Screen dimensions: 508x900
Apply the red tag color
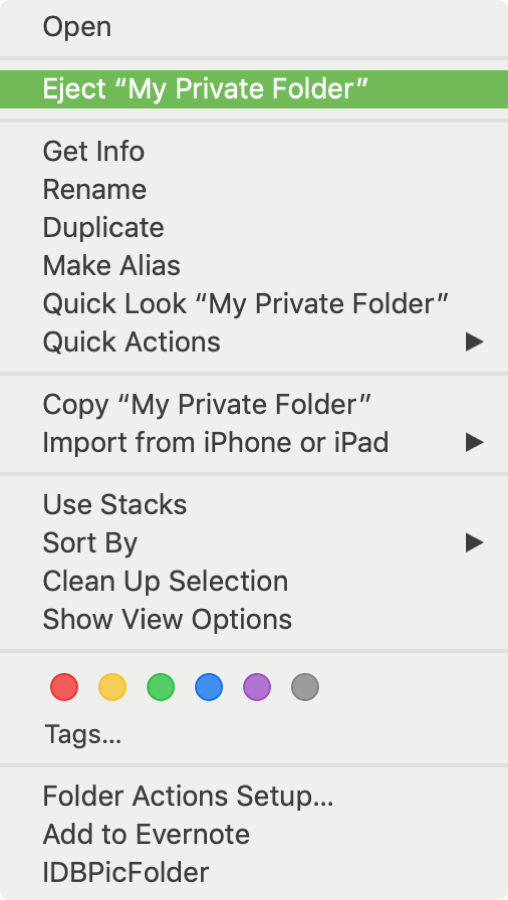pyautogui.click(x=64, y=687)
